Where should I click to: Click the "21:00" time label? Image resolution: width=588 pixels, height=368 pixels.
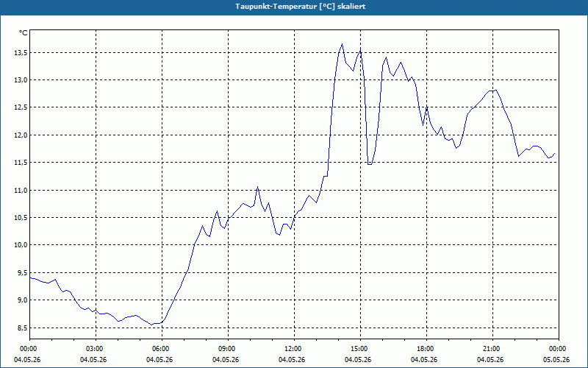click(x=492, y=349)
